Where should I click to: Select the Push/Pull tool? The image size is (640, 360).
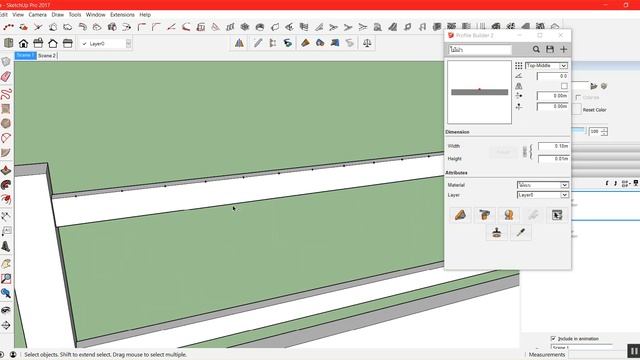tap(6, 170)
